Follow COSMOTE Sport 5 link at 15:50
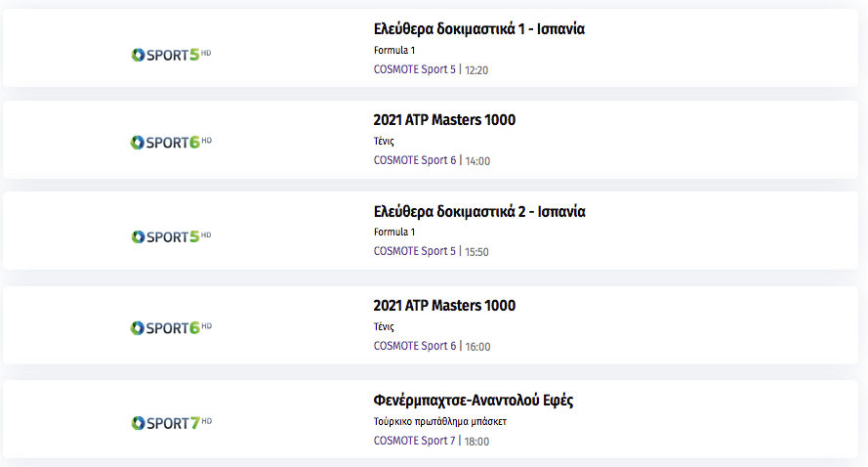Image resolution: width=868 pixels, height=467 pixels. (415, 251)
